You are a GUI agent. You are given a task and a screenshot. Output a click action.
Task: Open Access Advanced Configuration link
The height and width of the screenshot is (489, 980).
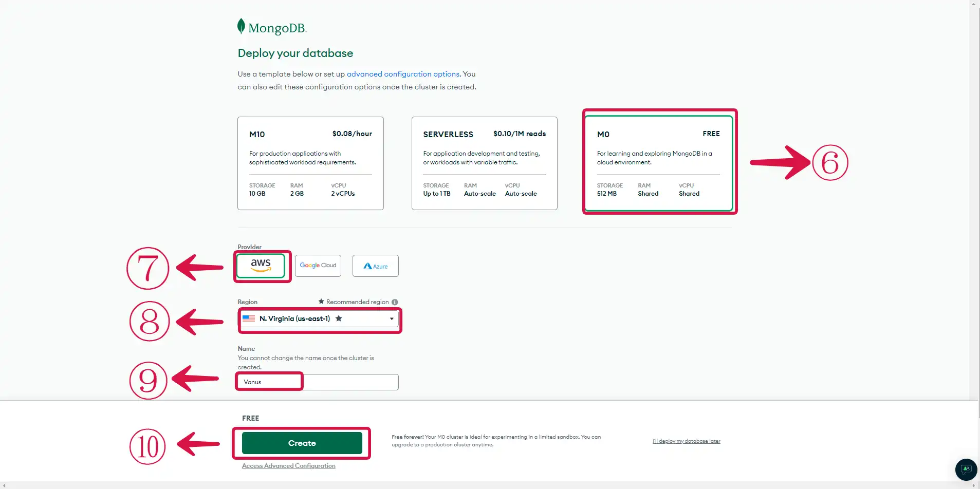coord(289,466)
